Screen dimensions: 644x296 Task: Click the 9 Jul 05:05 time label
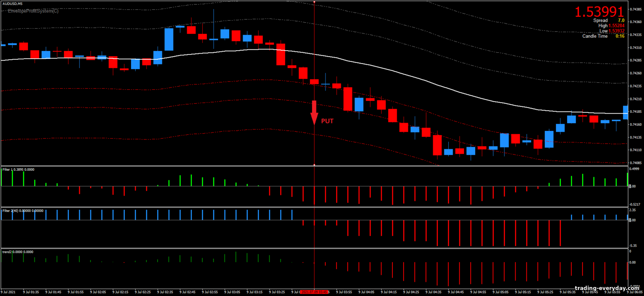tap(501, 293)
